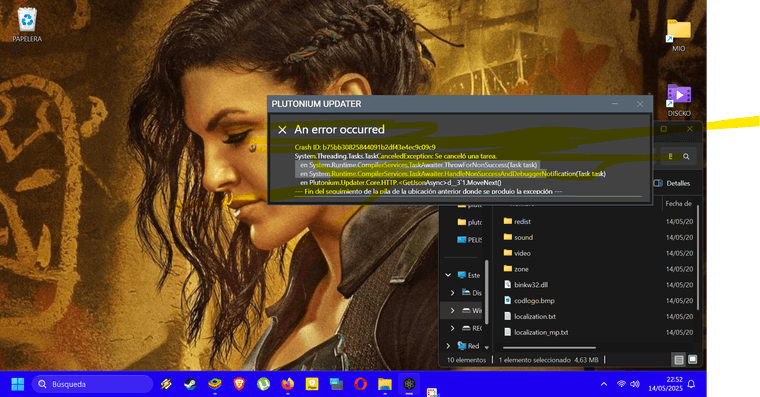This screenshot has width=760, height=397.
Task: Click the Búsqueda taskbar search box
Action: point(92,384)
